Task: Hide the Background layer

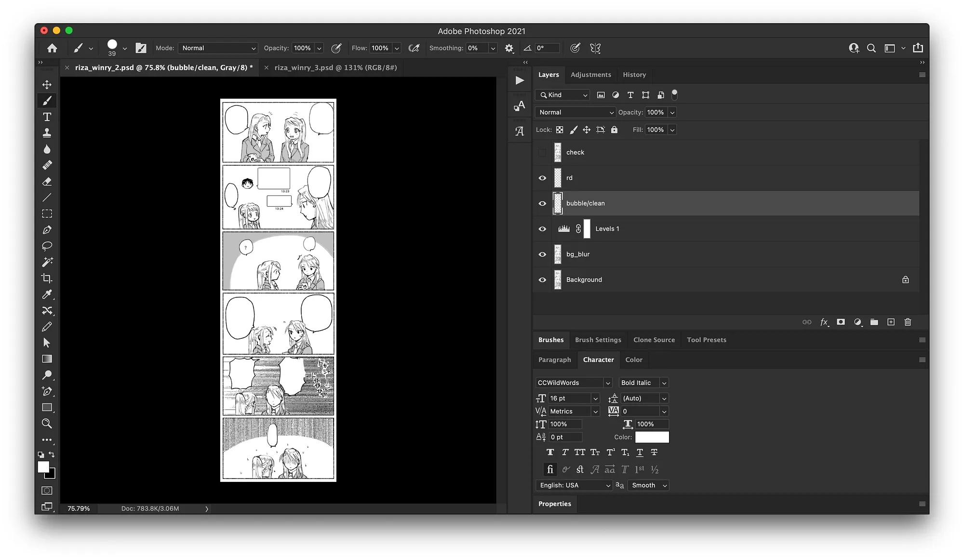Action: pyautogui.click(x=542, y=280)
